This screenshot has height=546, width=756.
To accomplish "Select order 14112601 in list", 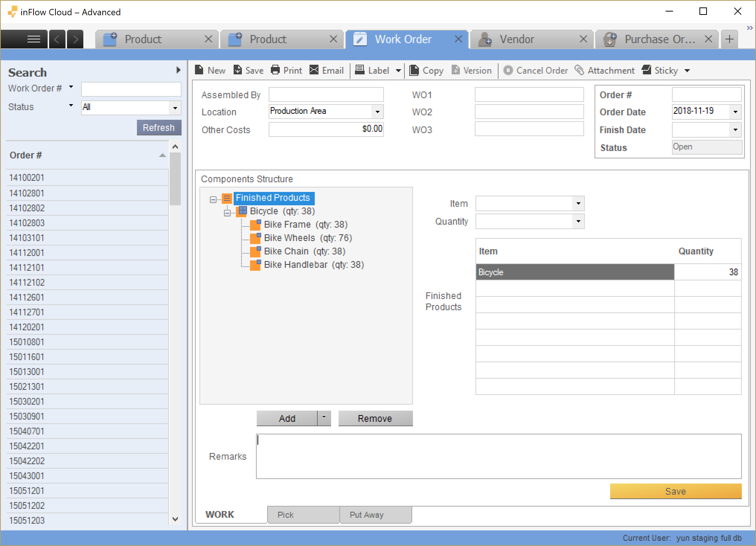I will (x=87, y=297).
